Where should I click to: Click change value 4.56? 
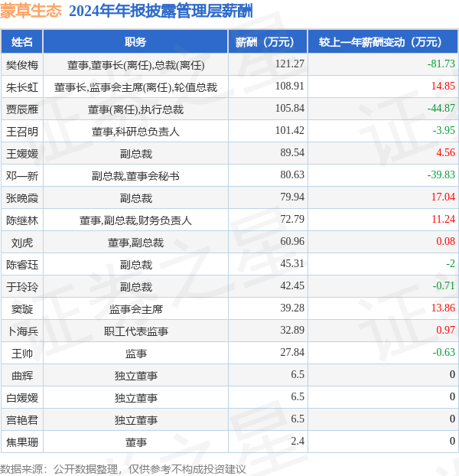[x=446, y=152]
